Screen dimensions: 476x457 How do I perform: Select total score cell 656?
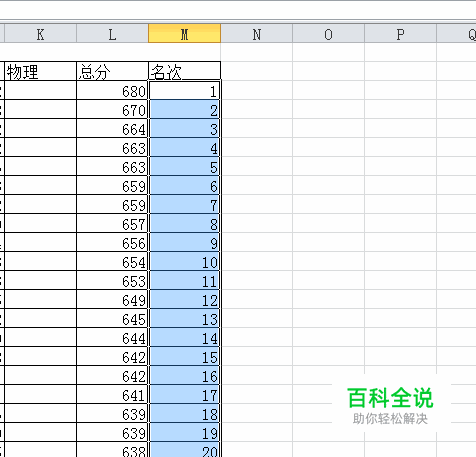[112, 242]
